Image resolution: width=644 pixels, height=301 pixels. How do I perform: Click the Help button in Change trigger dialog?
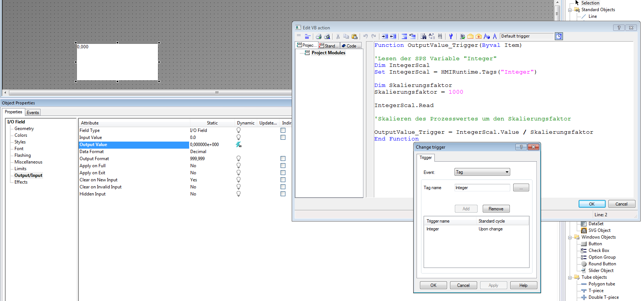click(x=523, y=285)
